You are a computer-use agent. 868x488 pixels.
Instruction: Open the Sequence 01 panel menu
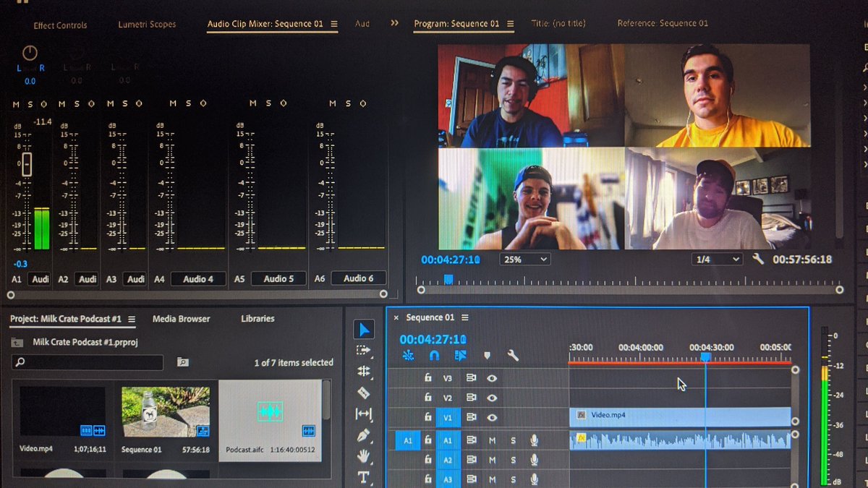(x=465, y=317)
